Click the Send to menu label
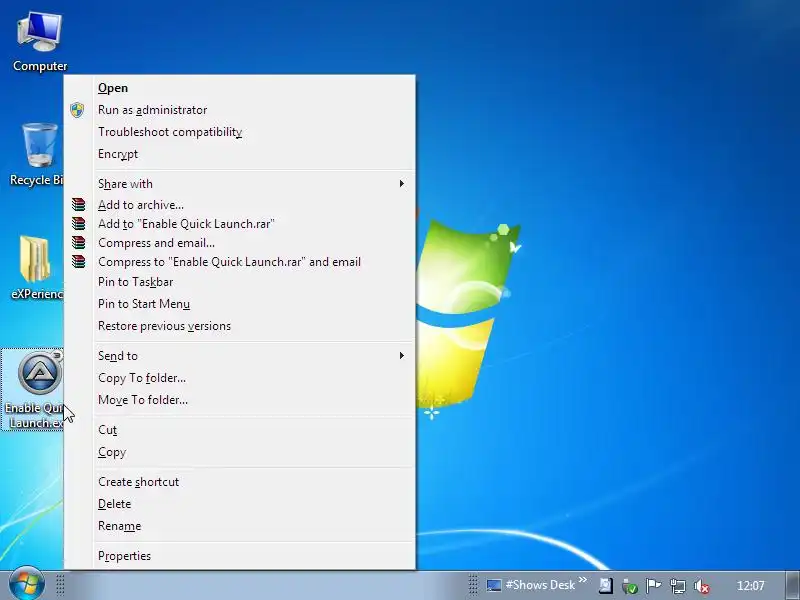The width and height of the screenshot is (800, 600). 118,356
